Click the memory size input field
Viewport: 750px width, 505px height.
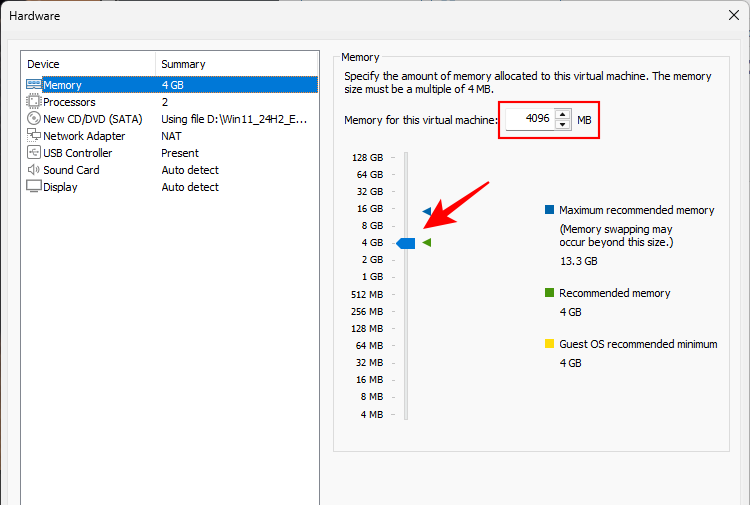[x=528, y=119]
